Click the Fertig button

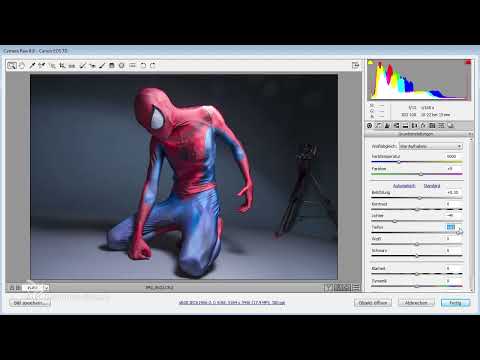(x=455, y=303)
